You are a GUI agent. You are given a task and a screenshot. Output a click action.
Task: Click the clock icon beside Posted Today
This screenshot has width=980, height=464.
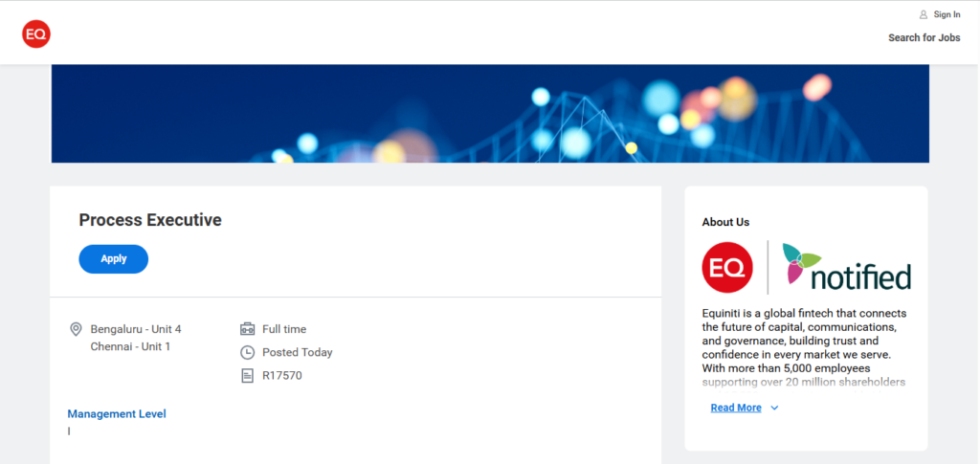click(x=248, y=352)
